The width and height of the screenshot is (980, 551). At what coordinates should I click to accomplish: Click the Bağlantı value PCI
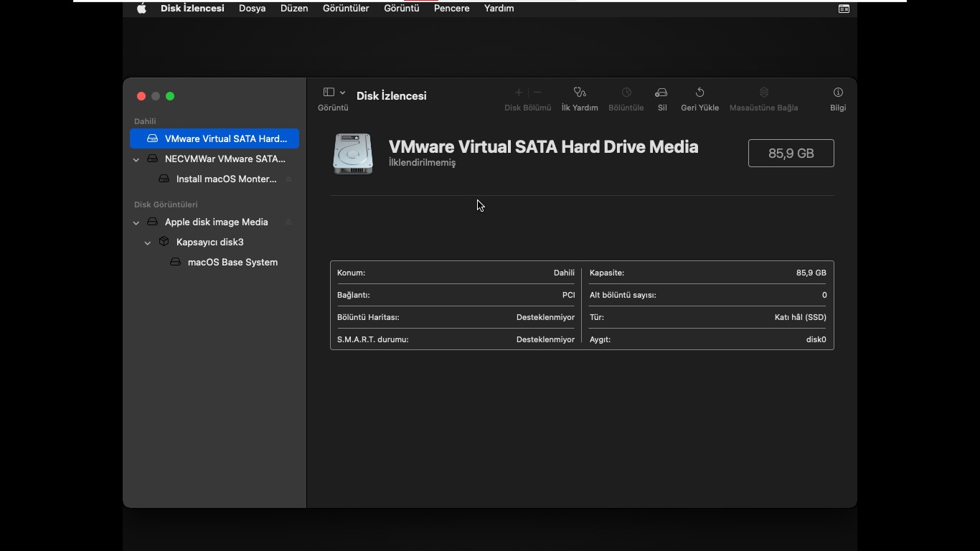[x=568, y=295]
